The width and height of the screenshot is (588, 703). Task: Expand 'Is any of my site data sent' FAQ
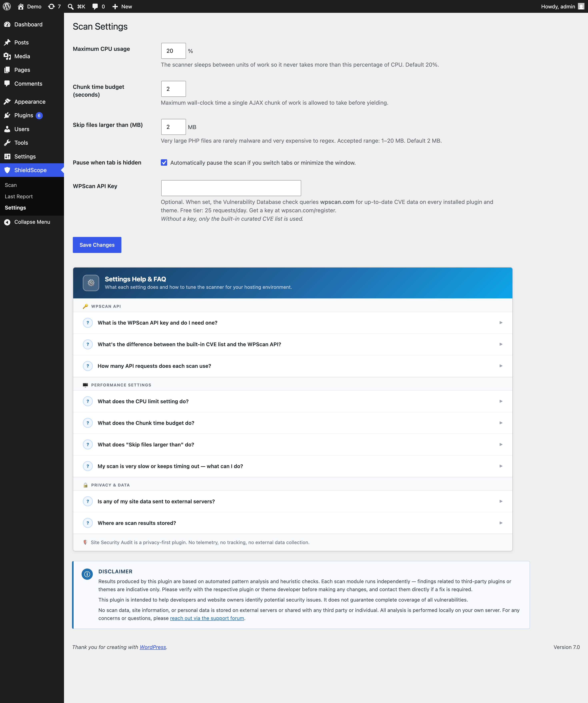point(292,501)
